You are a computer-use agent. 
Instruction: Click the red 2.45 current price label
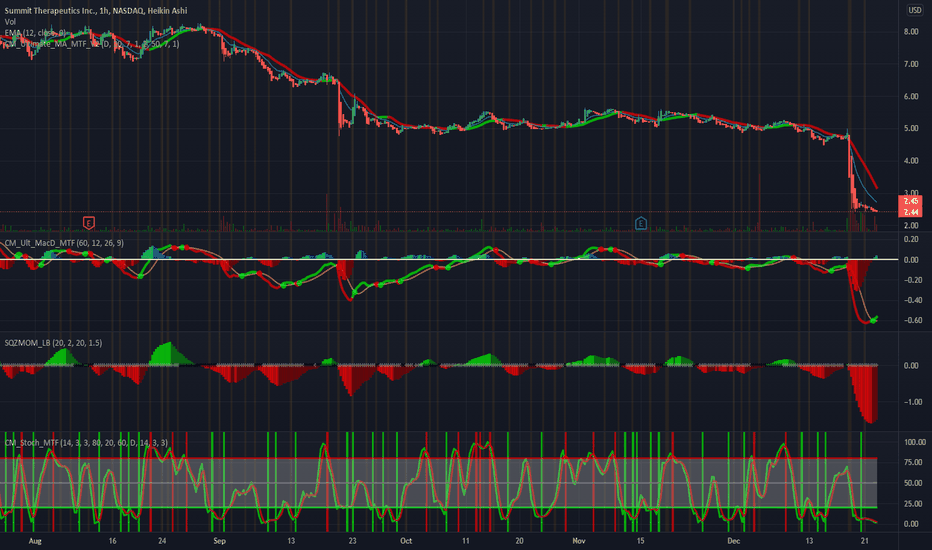tap(911, 201)
